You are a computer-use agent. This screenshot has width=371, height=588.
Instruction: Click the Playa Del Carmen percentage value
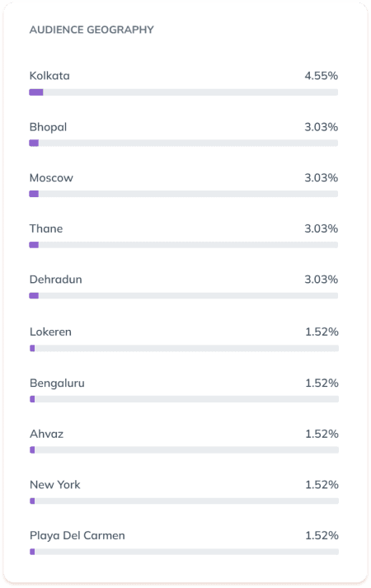(x=322, y=535)
